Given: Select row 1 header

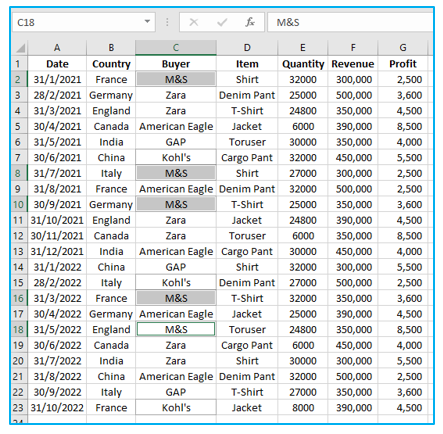Looking at the screenshot, I should (x=19, y=64).
